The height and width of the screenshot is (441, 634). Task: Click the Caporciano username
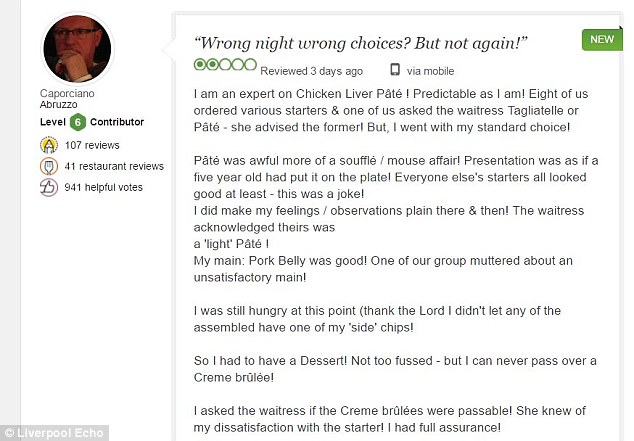[x=67, y=93]
